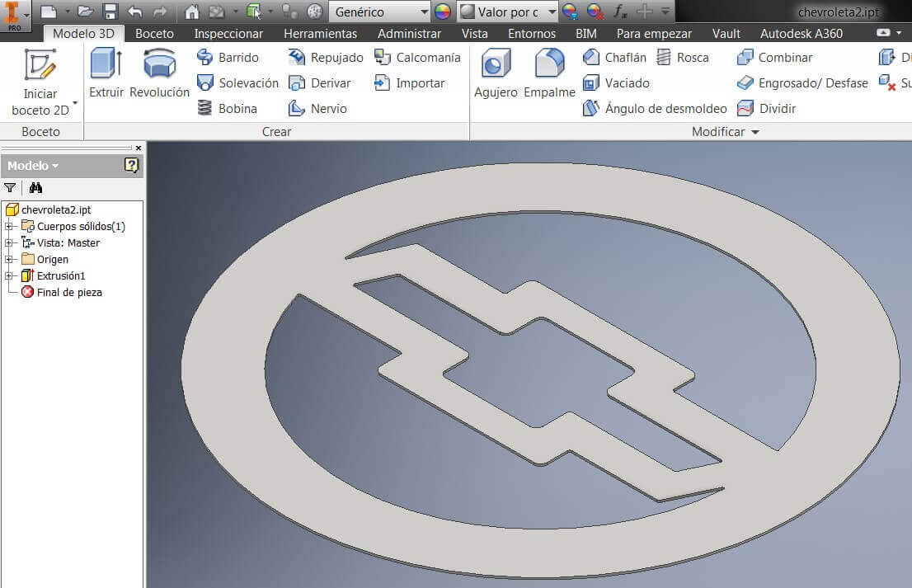Screen dimensions: 912x588
Task: Open the BIM tab
Action: click(585, 34)
